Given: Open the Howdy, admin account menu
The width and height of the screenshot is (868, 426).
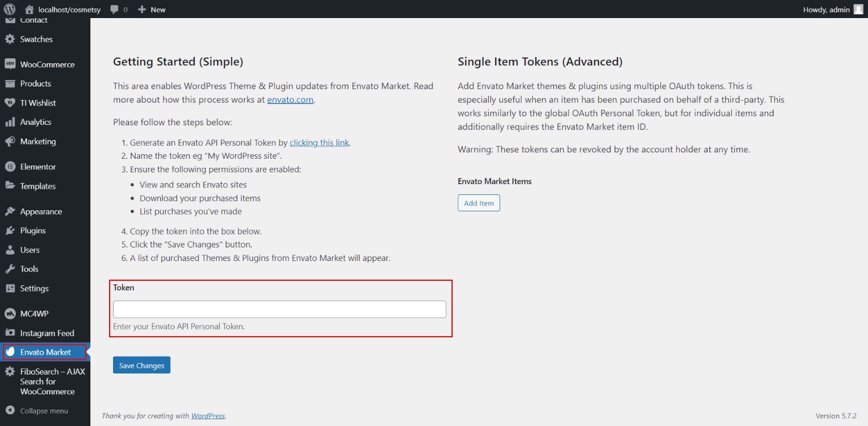Looking at the screenshot, I should [x=834, y=9].
